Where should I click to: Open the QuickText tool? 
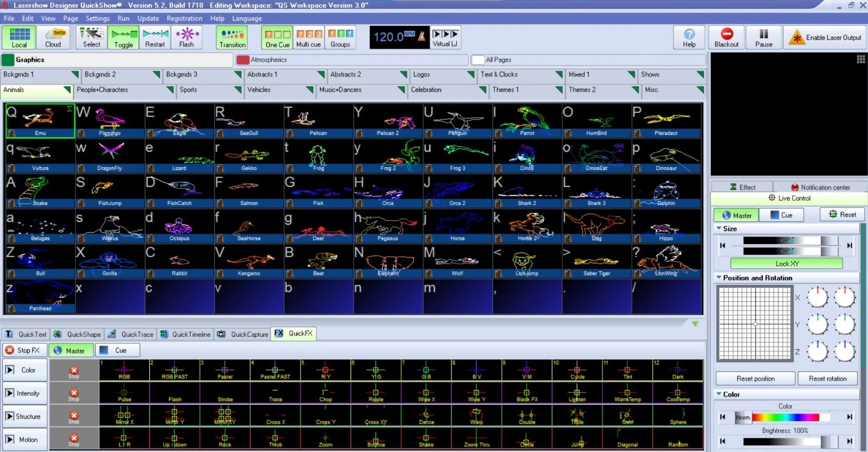[x=25, y=334]
